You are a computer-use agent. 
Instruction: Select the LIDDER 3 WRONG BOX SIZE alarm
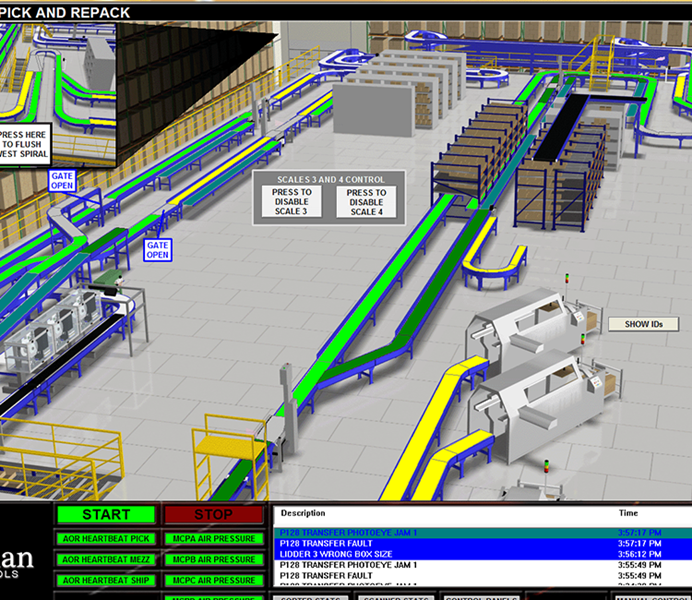coord(483,554)
